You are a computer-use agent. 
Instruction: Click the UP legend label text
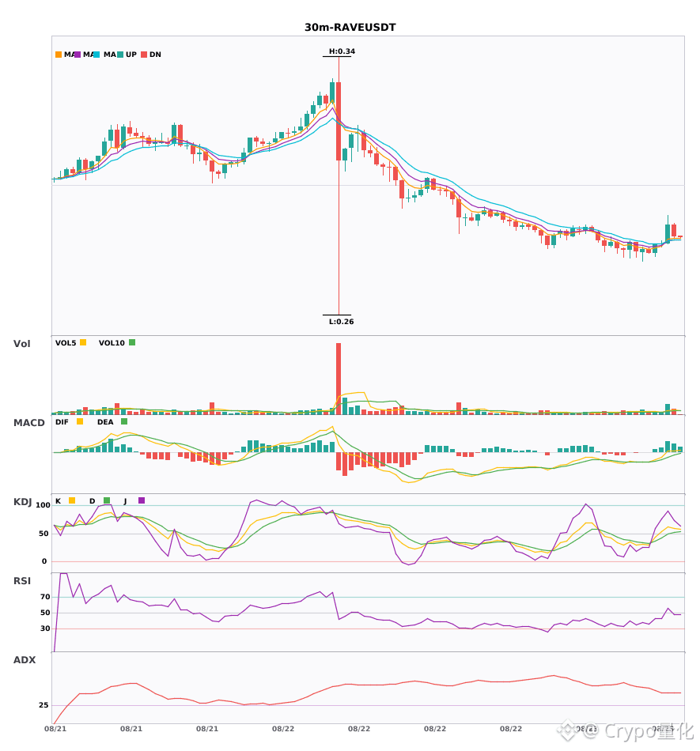pyautogui.click(x=131, y=55)
